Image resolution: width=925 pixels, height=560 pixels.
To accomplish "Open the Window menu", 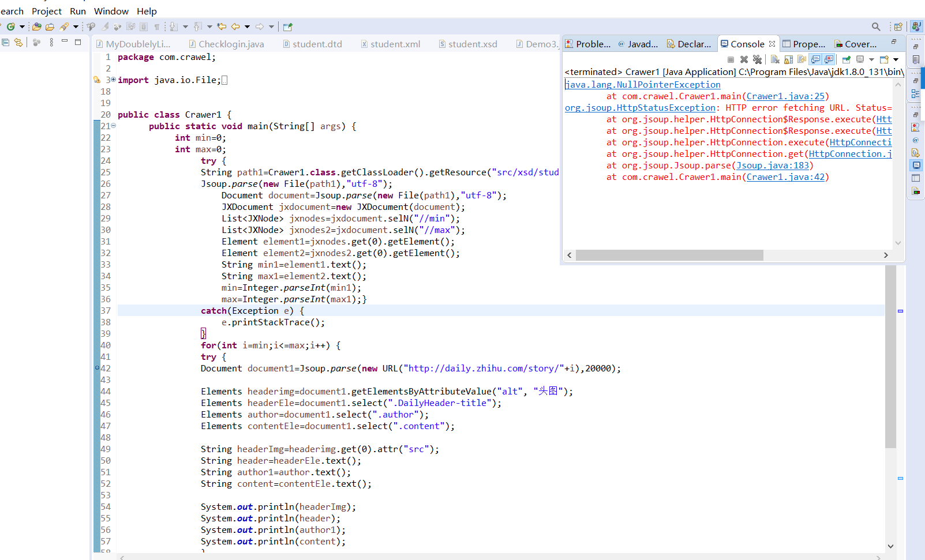I will (111, 11).
